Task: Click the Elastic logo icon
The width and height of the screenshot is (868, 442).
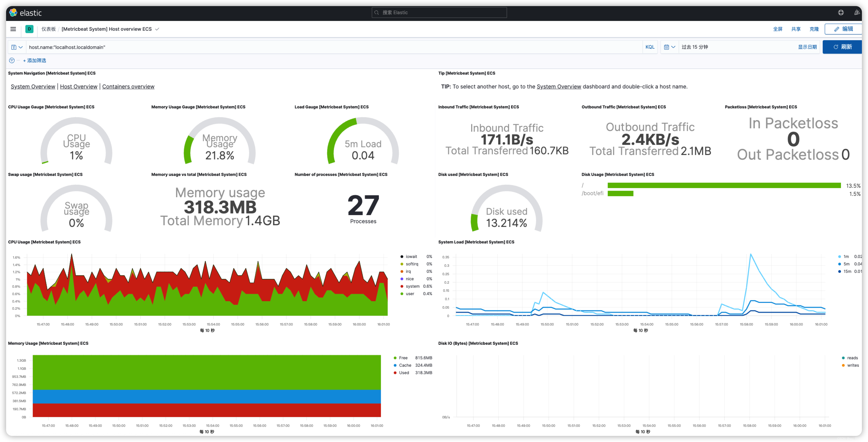Action: 13,13
